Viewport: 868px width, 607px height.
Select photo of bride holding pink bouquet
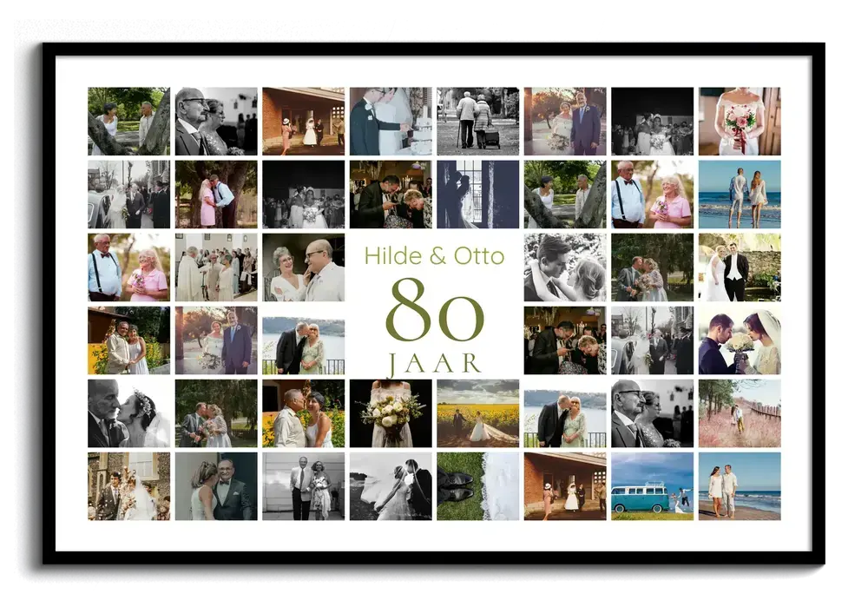coord(740,122)
